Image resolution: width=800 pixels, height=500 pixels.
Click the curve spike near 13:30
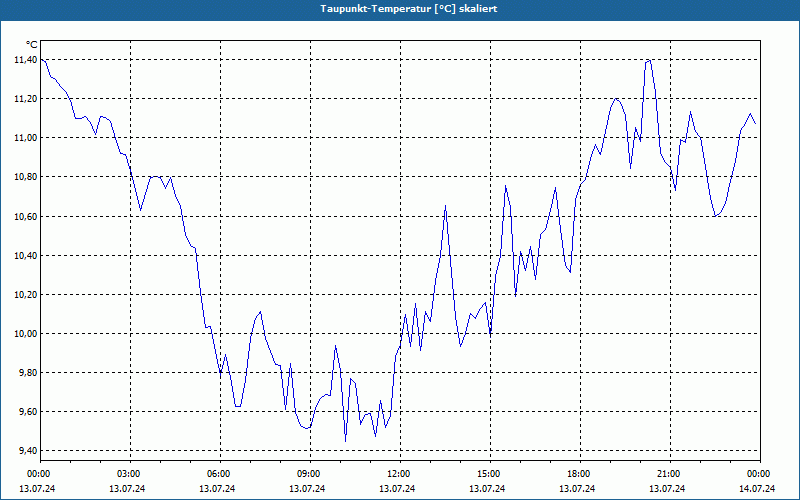[445, 206]
